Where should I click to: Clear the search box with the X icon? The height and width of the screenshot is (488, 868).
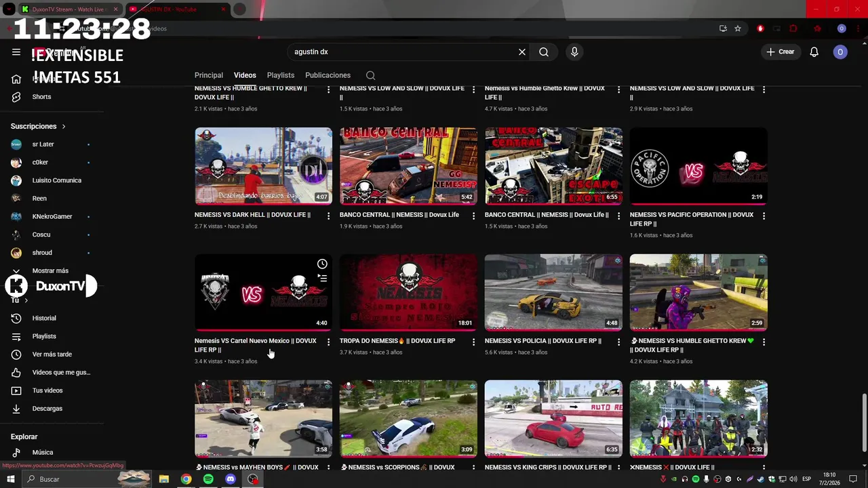(522, 52)
